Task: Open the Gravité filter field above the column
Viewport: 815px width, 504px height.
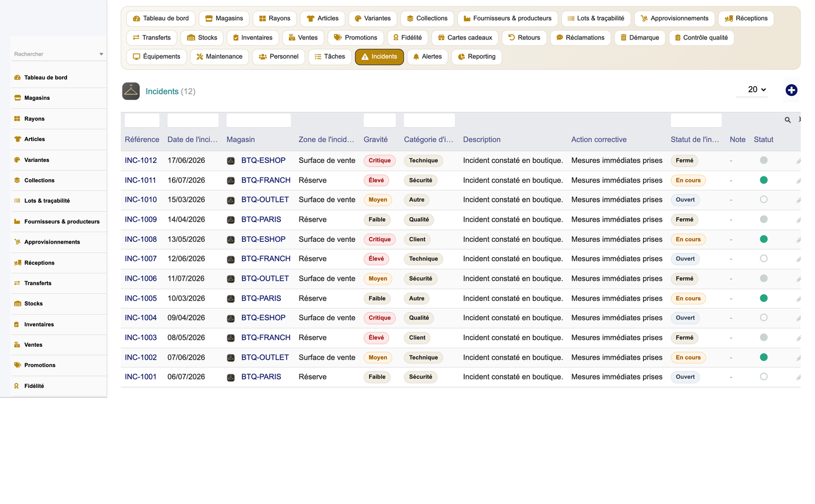Action: click(380, 120)
